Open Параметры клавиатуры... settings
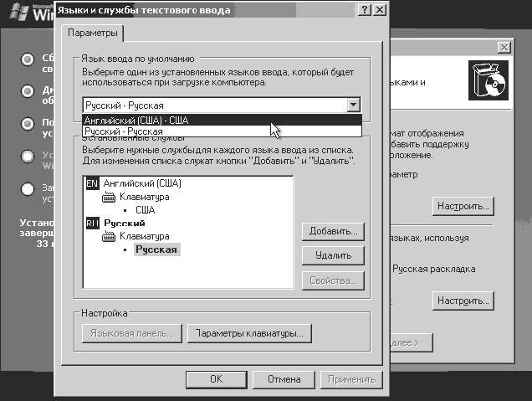 point(249,334)
